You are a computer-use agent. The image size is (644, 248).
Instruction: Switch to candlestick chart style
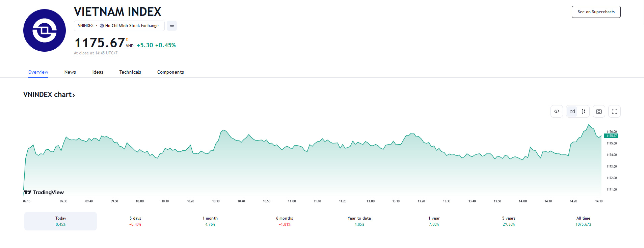[584, 111]
